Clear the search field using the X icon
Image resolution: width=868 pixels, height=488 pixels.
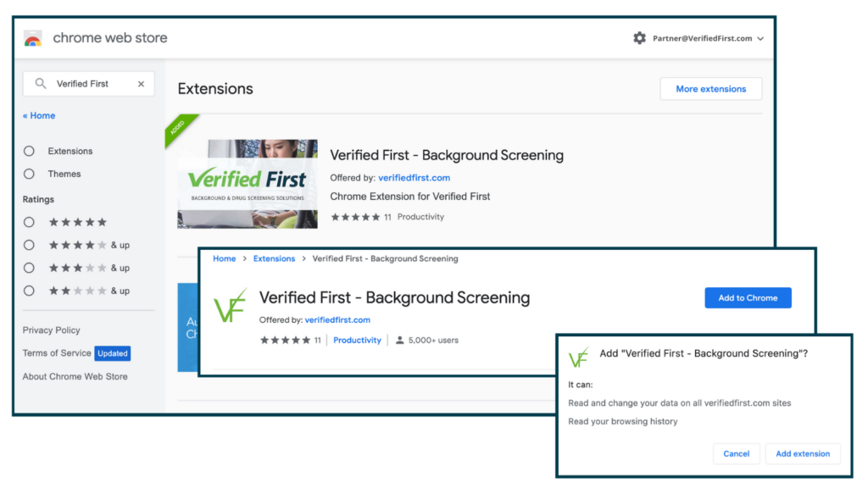point(141,84)
